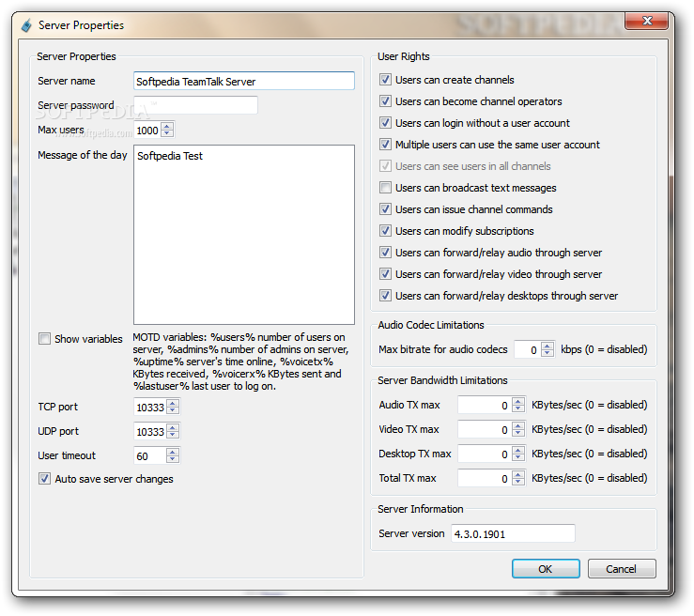Increase Total TX max value

[x=517, y=474]
